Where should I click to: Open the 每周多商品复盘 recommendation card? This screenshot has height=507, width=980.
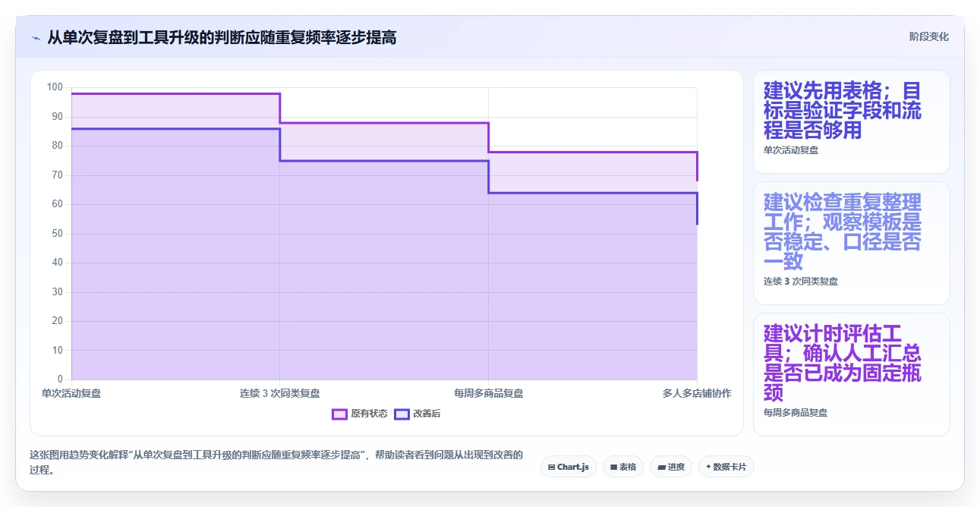(851, 374)
